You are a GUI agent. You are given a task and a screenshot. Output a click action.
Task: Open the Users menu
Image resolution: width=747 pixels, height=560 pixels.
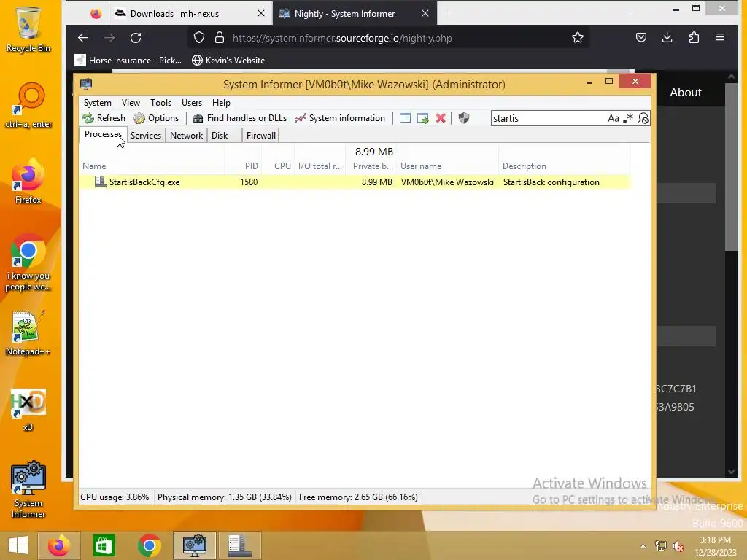click(192, 103)
